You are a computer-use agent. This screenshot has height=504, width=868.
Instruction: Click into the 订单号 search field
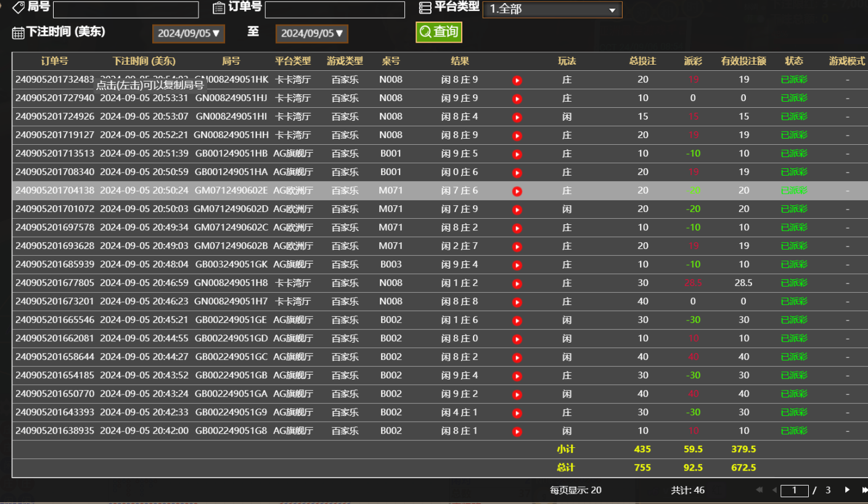click(x=335, y=10)
